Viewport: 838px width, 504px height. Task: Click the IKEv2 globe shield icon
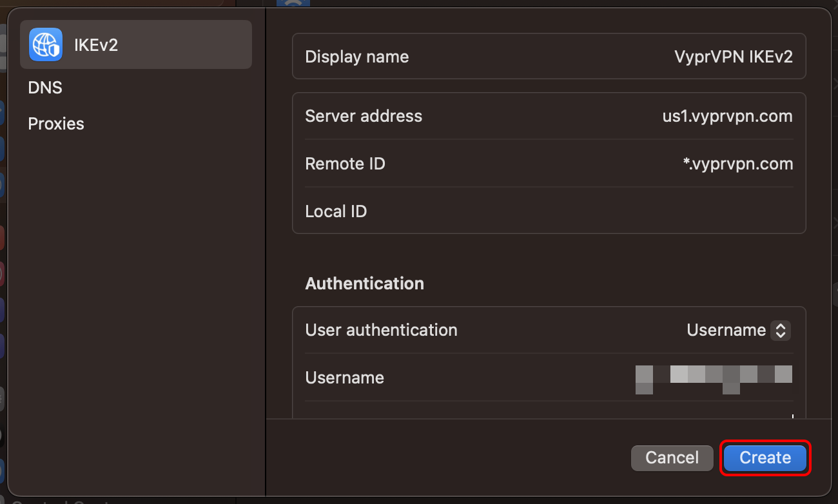[x=46, y=44]
